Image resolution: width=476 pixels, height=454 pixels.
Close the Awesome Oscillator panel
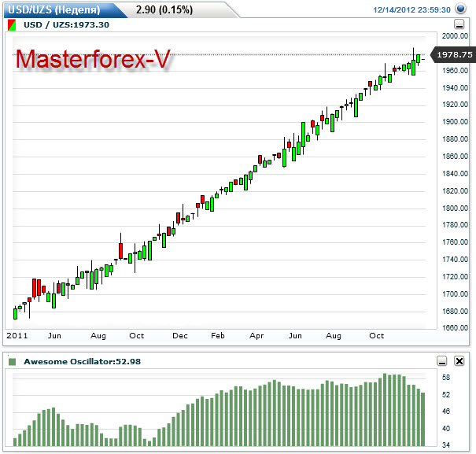[x=459, y=361]
